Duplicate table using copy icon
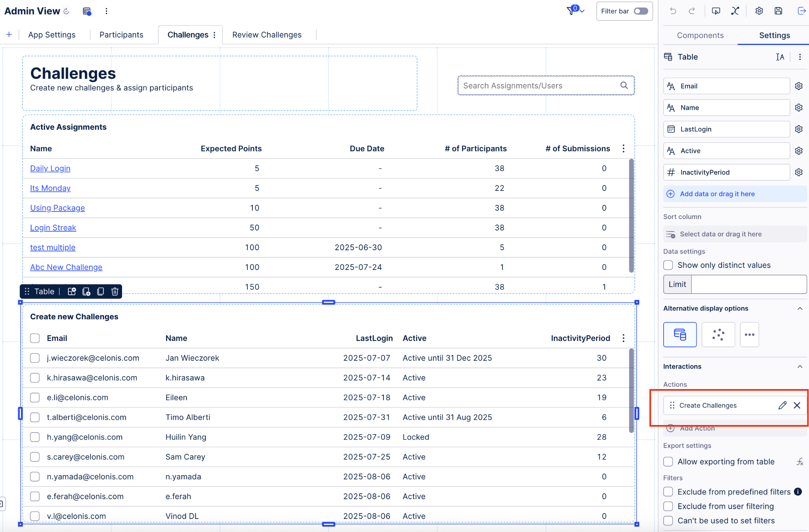Viewport: 809px width, 532px height. (100, 291)
